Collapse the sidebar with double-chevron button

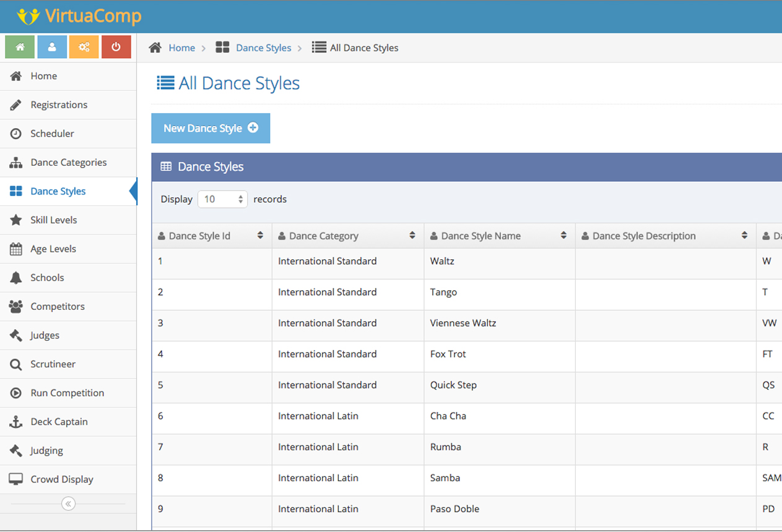coord(68,504)
